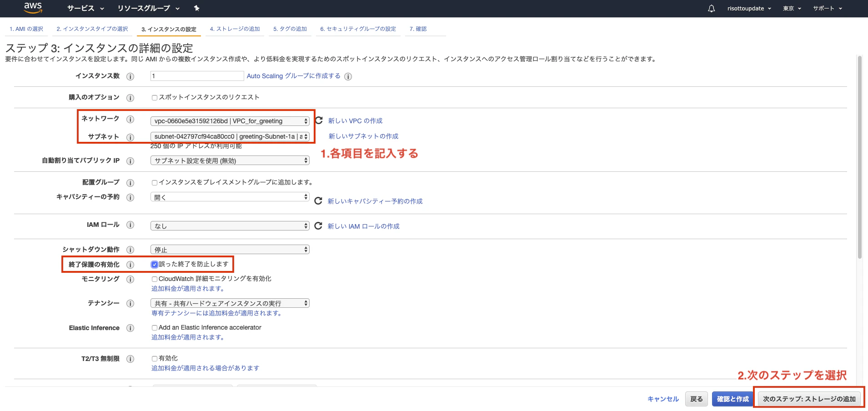This screenshot has width=868, height=411.
Task: Open the AWS home logo
Action: point(33,8)
